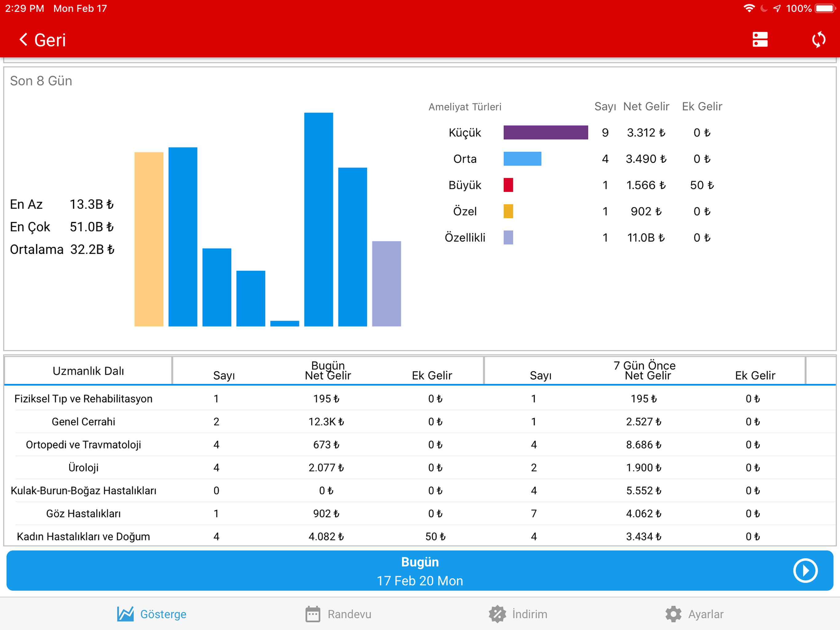Tap the refresh sync icon
This screenshot has width=840, height=630.
click(x=818, y=39)
